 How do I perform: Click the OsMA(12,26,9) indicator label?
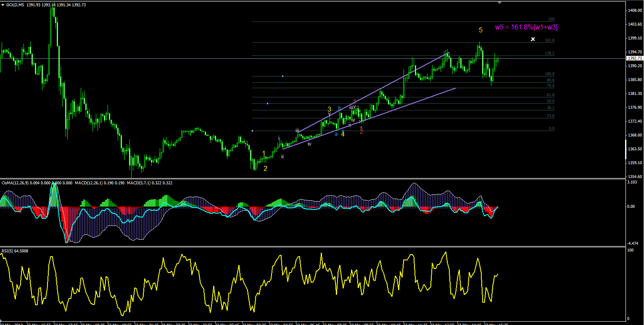16,183
